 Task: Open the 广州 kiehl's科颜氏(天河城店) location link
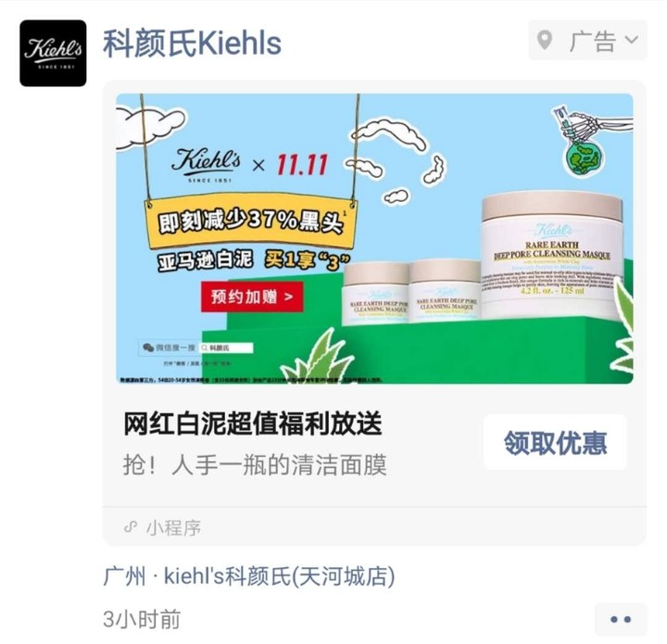[x=249, y=576]
